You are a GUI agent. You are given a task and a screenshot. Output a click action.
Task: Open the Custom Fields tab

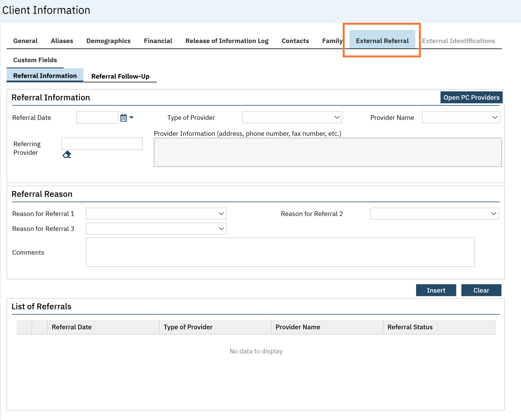click(x=35, y=60)
